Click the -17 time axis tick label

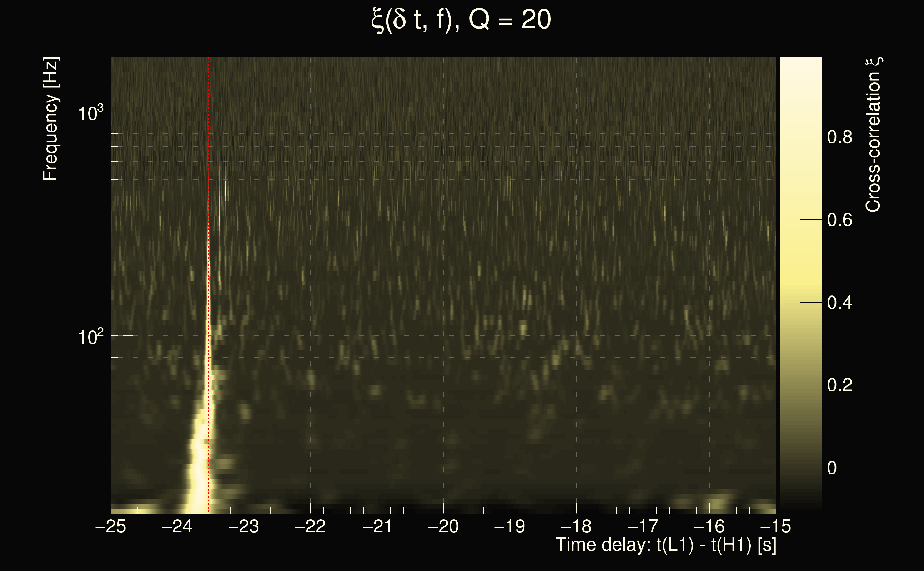643,526
